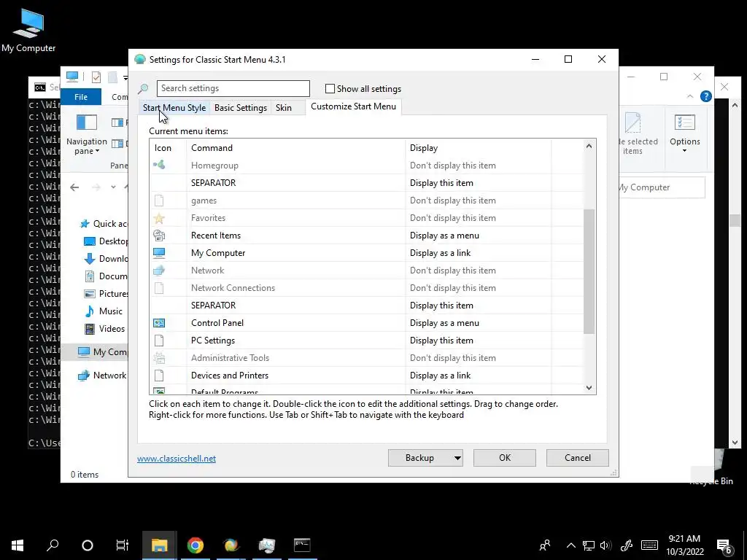The height and width of the screenshot is (560, 747).
Task: Open the Windows Start button
Action: tap(18, 545)
